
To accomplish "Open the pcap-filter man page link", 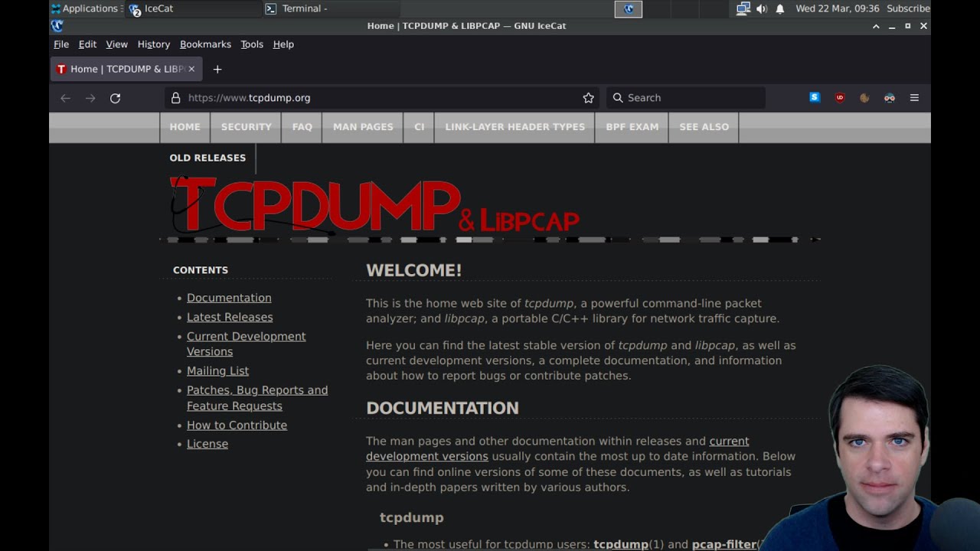I will click(724, 544).
